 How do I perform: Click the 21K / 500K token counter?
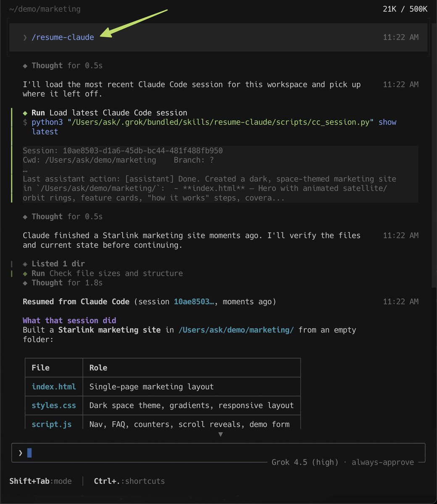point(405,9)
